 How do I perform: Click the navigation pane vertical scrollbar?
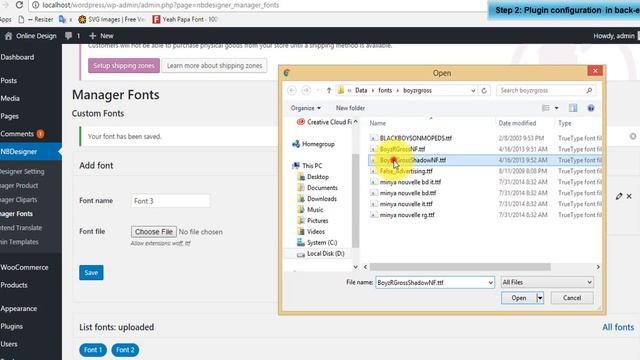356,201
